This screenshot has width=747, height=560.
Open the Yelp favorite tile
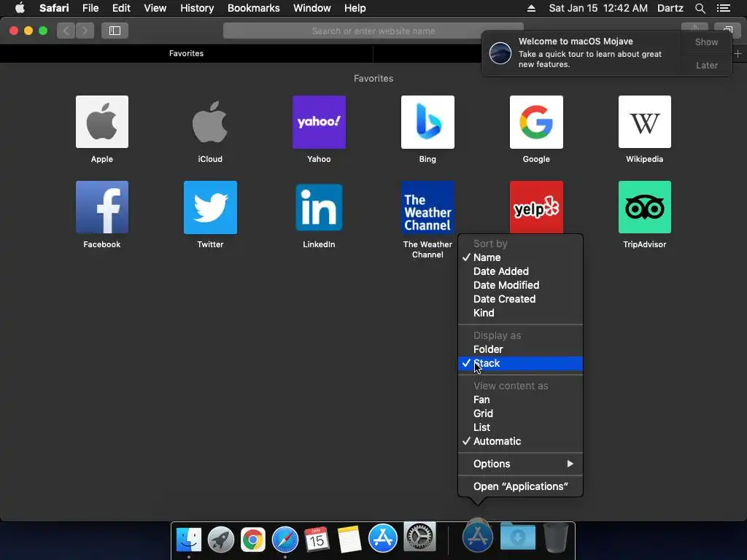pyautogui.click(x=536, y=207)
